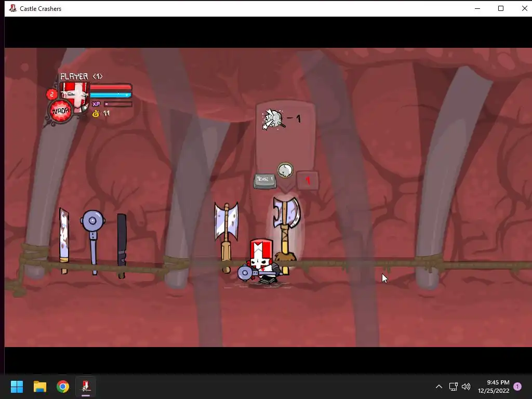Click the gold amount 11

(106, 114)
